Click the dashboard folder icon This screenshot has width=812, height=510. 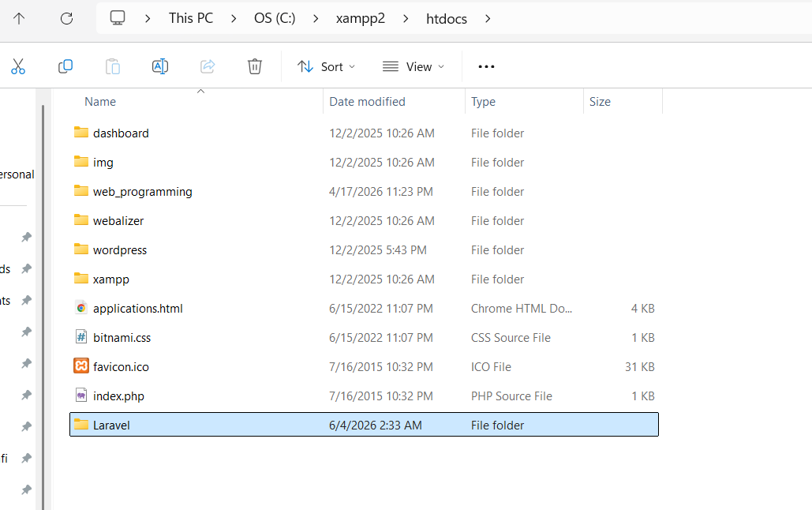[80, 132]
